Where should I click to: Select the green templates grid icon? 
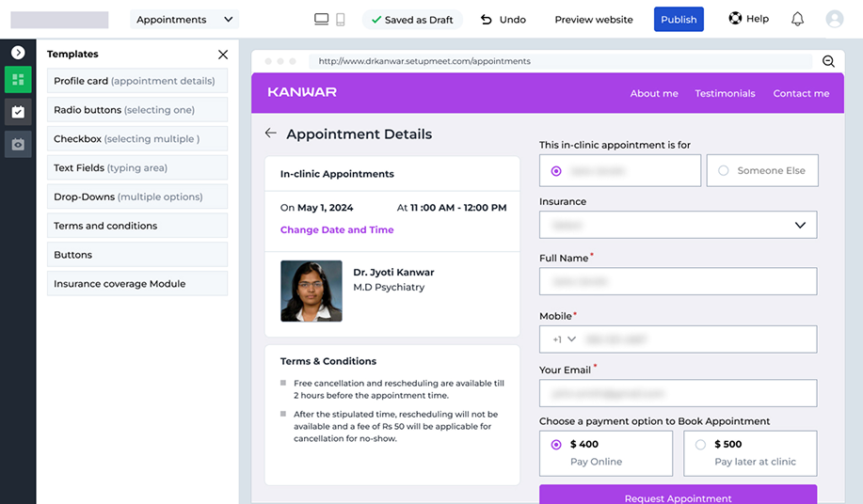click(18, 80)
